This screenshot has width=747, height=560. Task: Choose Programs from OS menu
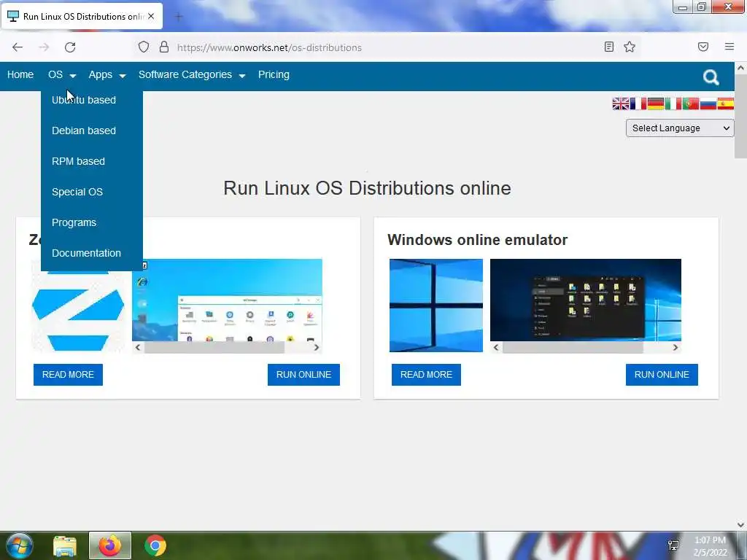click(74, 222)
